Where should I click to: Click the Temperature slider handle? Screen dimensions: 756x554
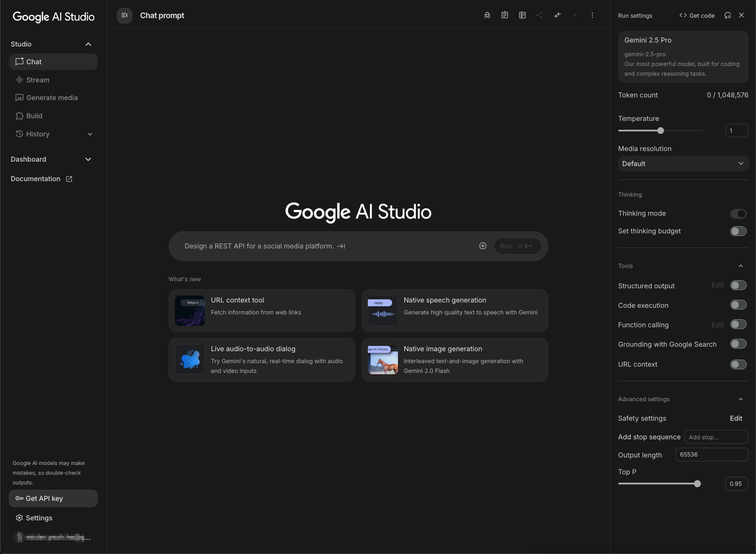(x=660, y=130)
